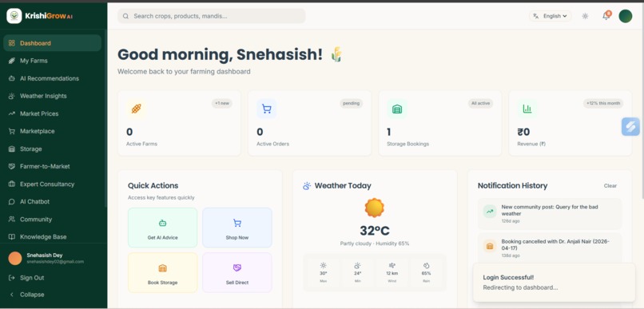This screenshot has width=644, height=309.
Task: Click the Expert Consultancy briefcase icon
Action: click(x=12, y=184)
